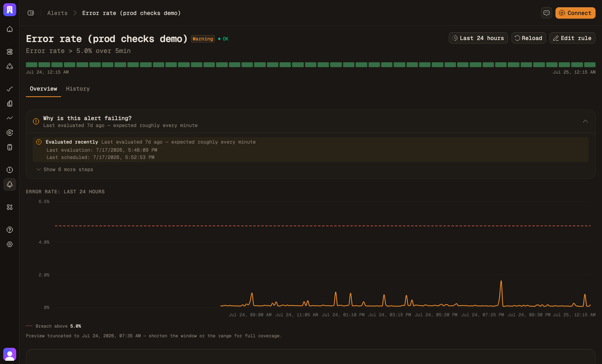Viewport: 602px width, 364px height.
Task: Click the green OK status indicator
Action: [223, 39]
